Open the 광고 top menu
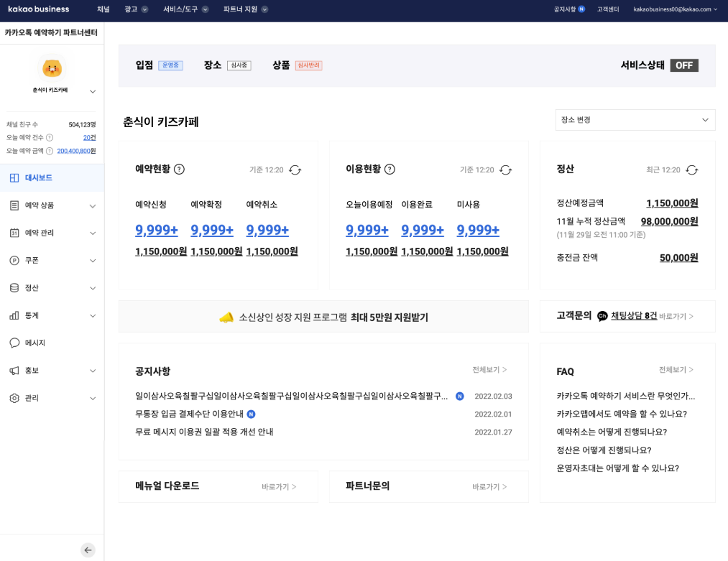Image resolution: width=728 pixels, height=561 pixels. pos(135,9)
